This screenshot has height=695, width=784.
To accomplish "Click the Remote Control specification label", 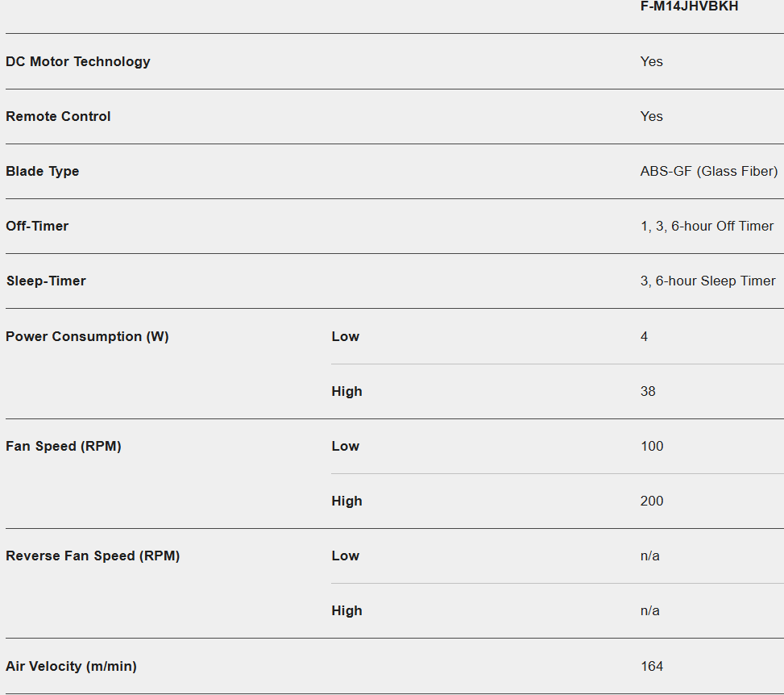I will 58,116.
